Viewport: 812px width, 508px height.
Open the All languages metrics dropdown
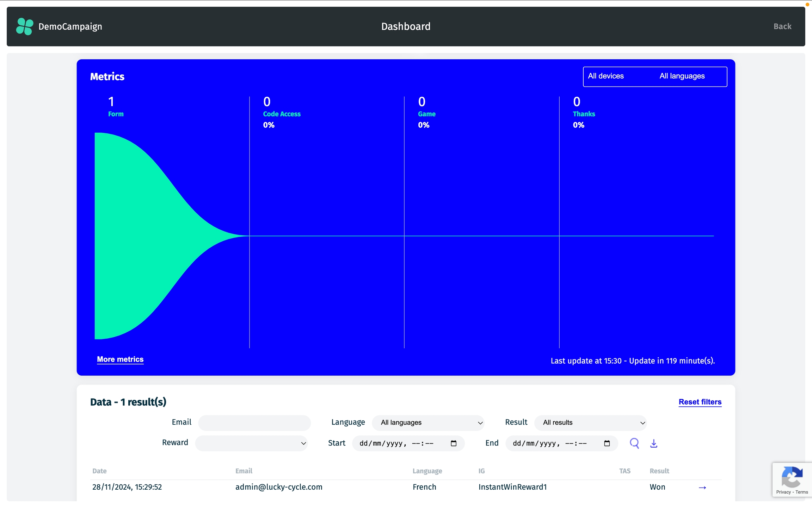(x=682, y=76)
